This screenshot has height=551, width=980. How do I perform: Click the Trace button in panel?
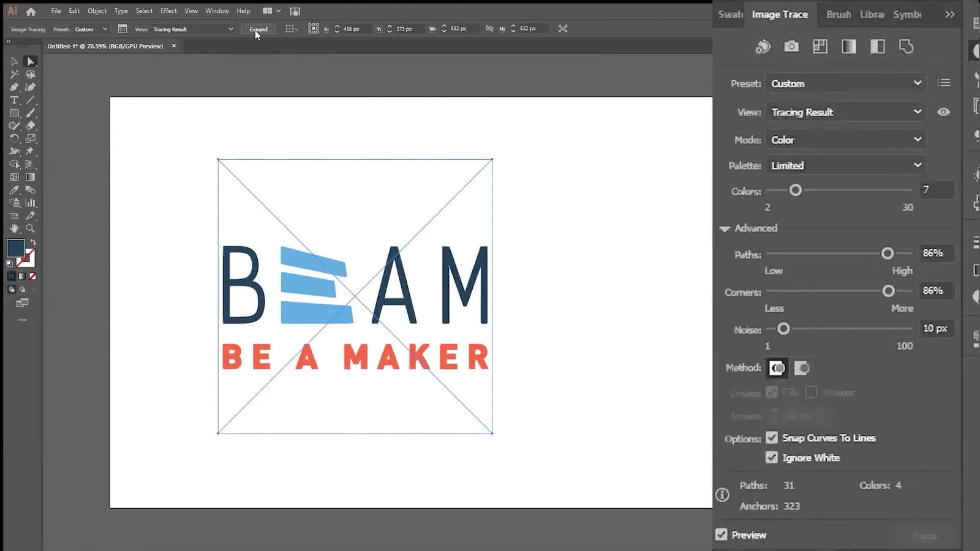tap(925, 536)
